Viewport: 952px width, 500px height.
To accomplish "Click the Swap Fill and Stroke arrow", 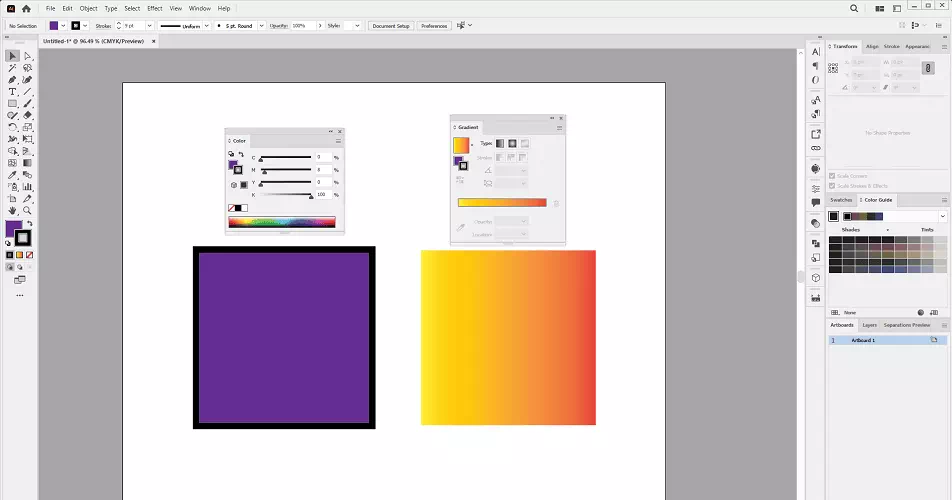I will [x=29, y=224].
